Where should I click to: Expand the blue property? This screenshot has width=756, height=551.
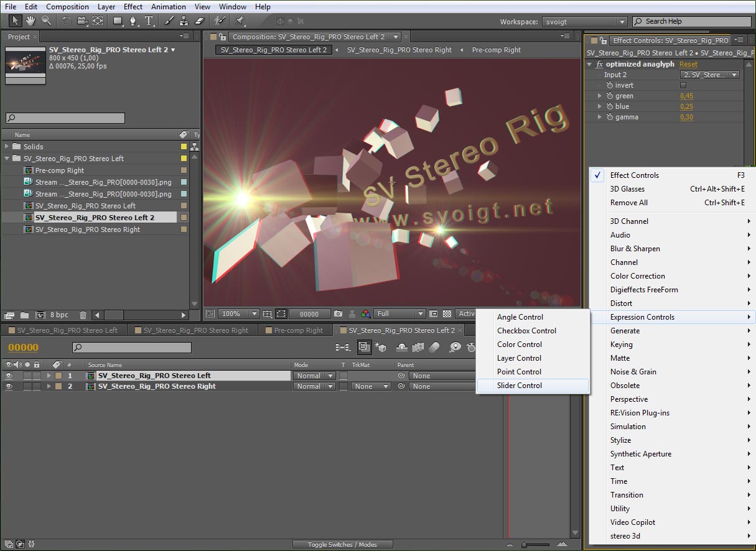pyautogui.click(x=600, y=106)
